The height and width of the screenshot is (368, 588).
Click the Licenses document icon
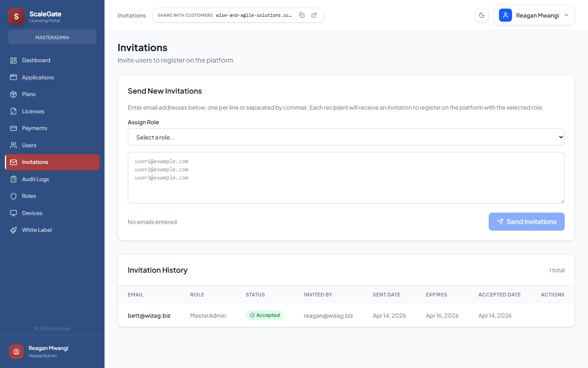coord(13,111)
